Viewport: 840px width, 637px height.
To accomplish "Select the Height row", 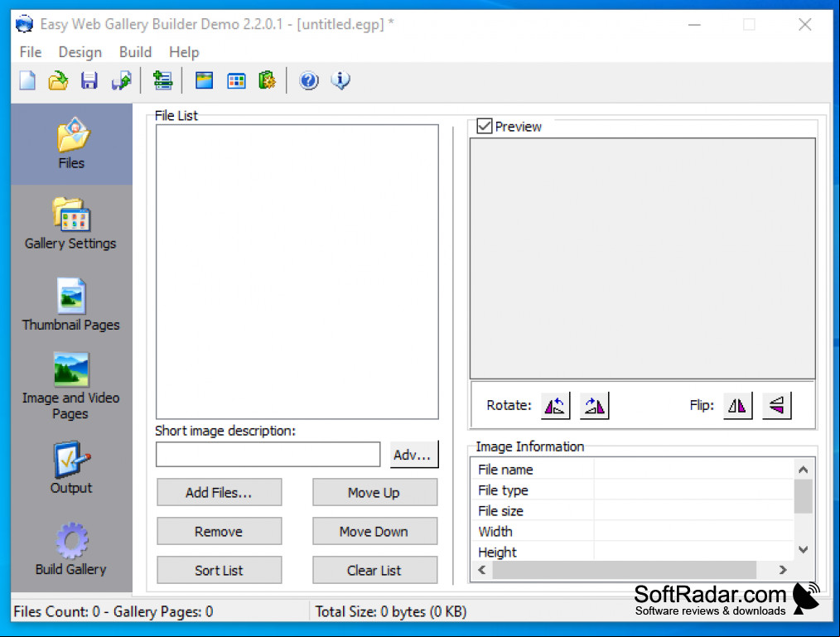I will pos(633,552).
